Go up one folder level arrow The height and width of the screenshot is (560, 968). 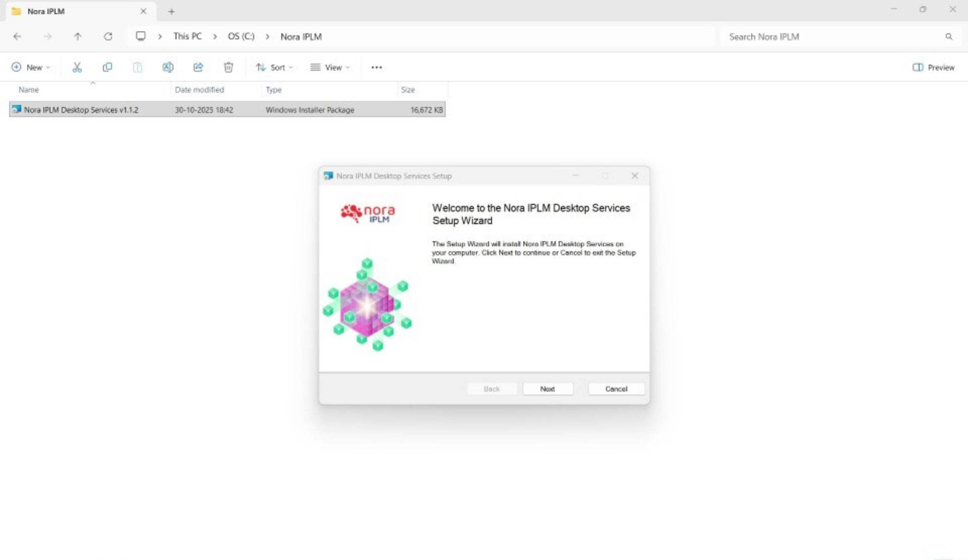pos(78,36)
